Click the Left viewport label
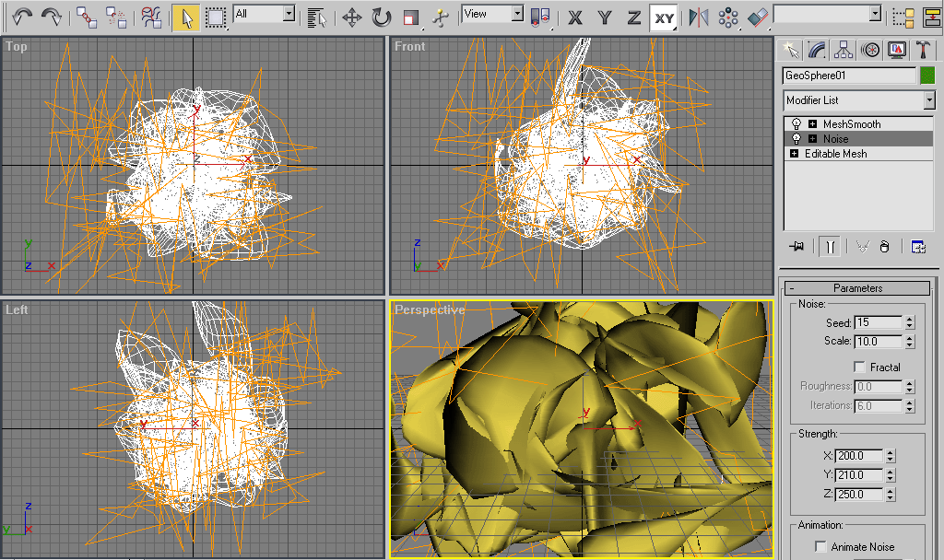 (x=17, y=309)
